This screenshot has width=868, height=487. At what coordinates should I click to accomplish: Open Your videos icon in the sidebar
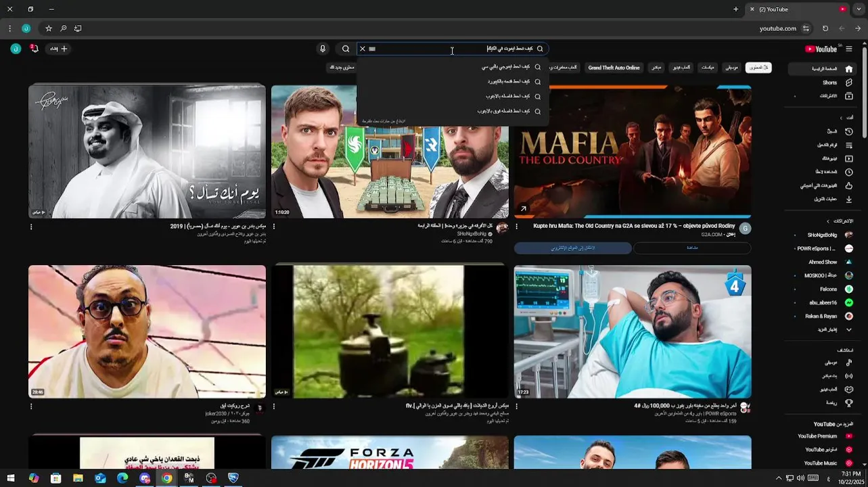pyautogui.click(x=849, y=158)
